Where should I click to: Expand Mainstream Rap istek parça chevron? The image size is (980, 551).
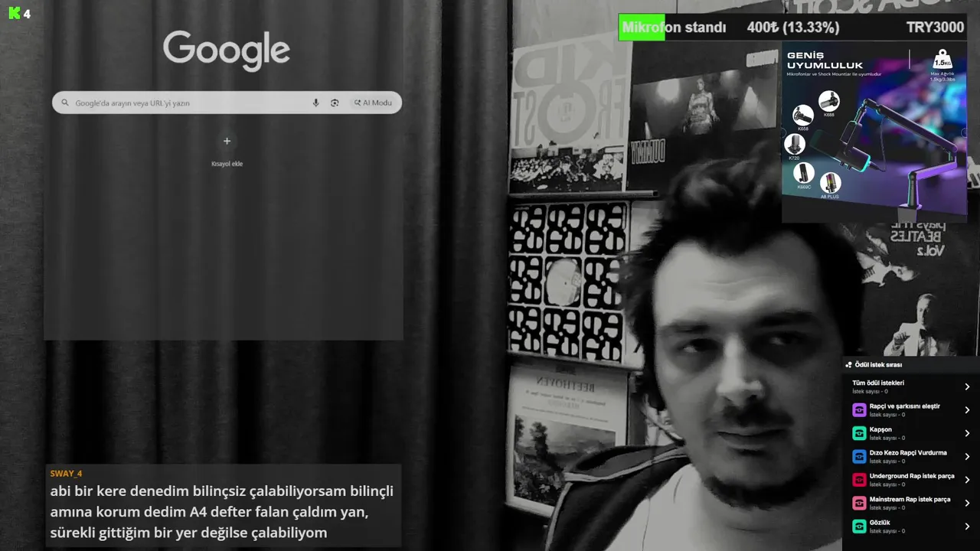point(967,503)
